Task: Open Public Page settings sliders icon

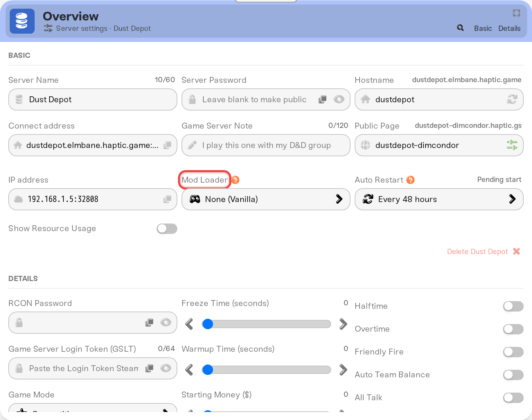Action: (512, 145)
